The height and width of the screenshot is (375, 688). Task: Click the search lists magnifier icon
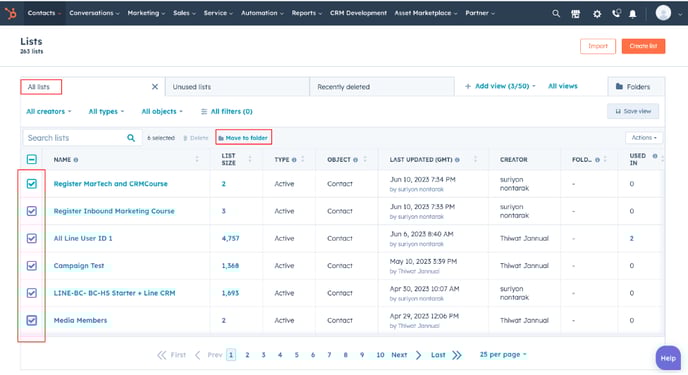(131, 138)
